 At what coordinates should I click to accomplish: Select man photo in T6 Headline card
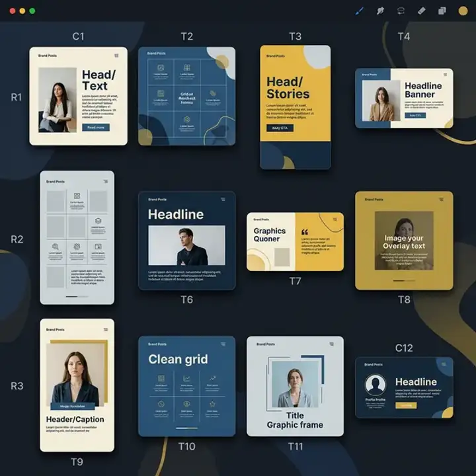pyautogui.click(x=186, y=245)
